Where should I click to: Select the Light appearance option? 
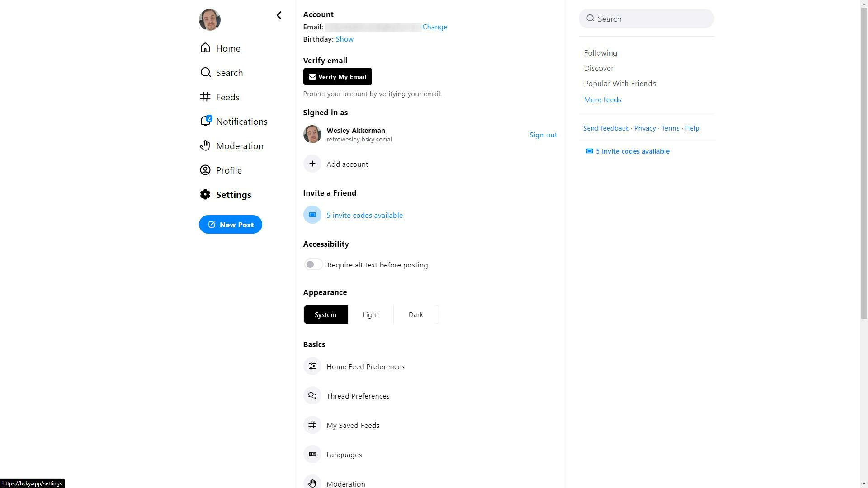click(370, 314)
